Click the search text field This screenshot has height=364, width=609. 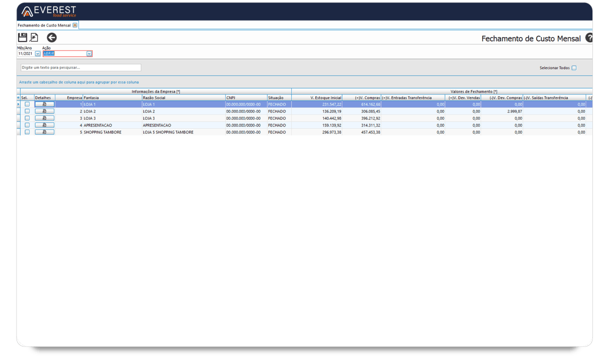click(x=80, y=68)
